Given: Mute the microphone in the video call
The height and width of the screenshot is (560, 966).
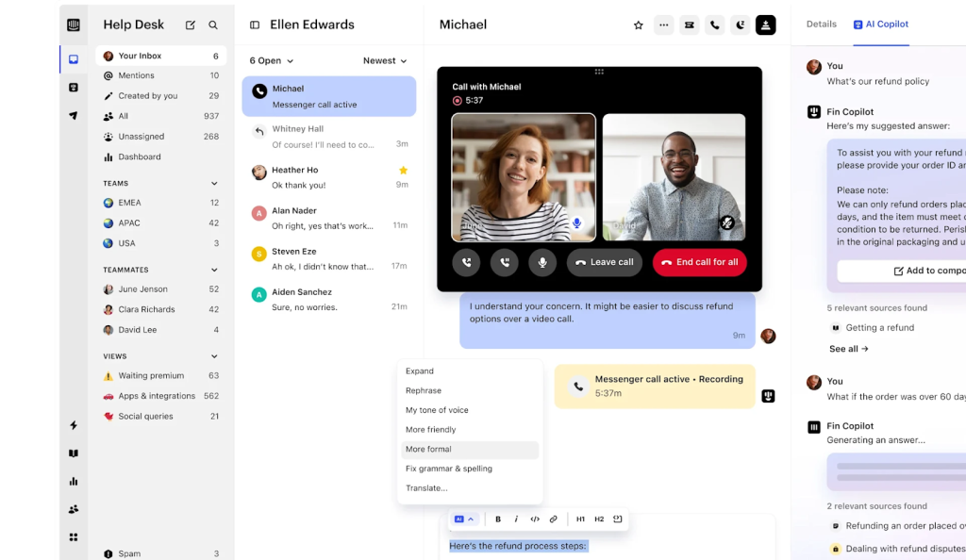Looking at the screenshot, I should 542,262.
